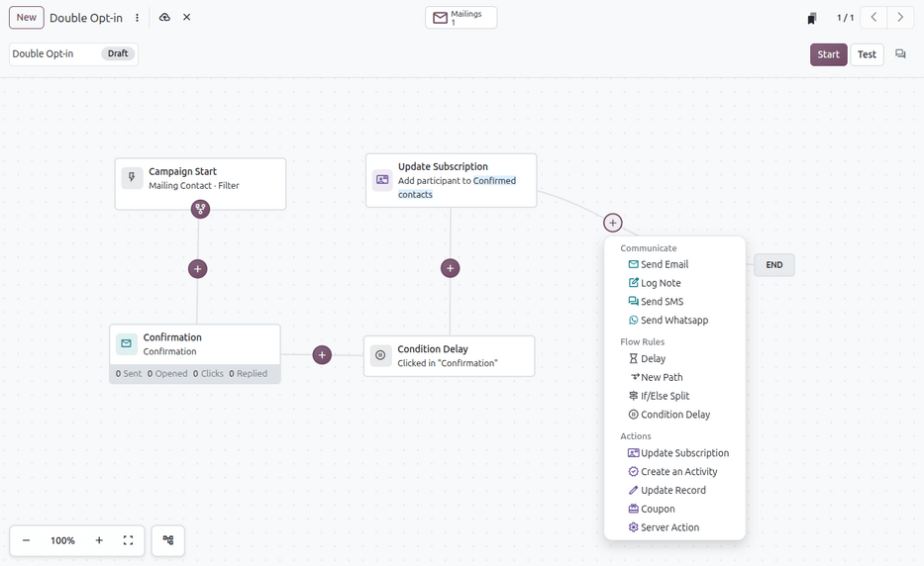This screenshot has width=924, height=566.
Task: Click the plus button before END
Action: (x=613, y=223)
